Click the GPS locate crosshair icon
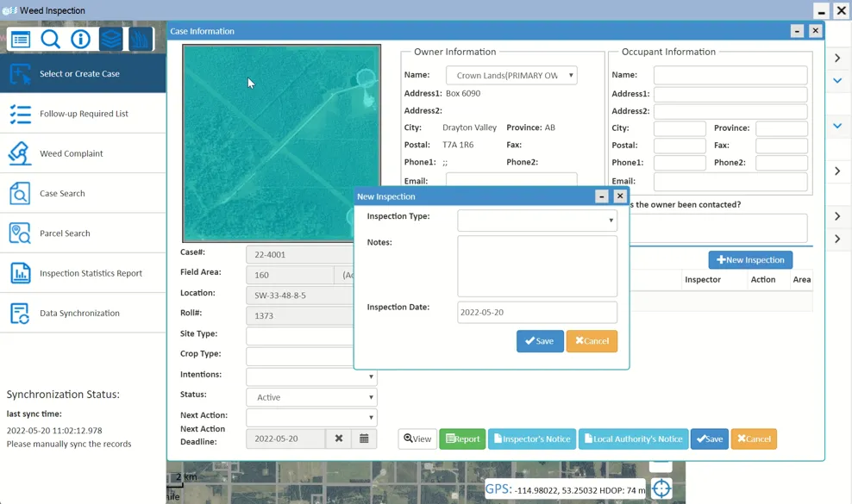 pos(661,488)
